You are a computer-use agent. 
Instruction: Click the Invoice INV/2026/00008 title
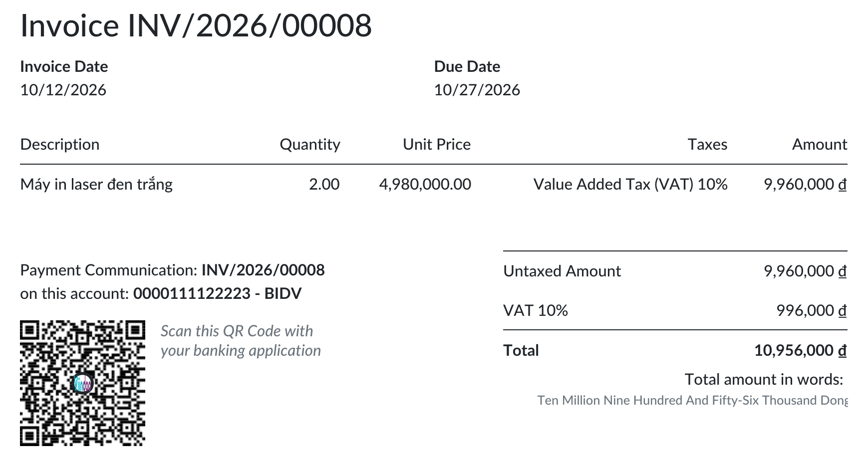(x=196, y=25)
